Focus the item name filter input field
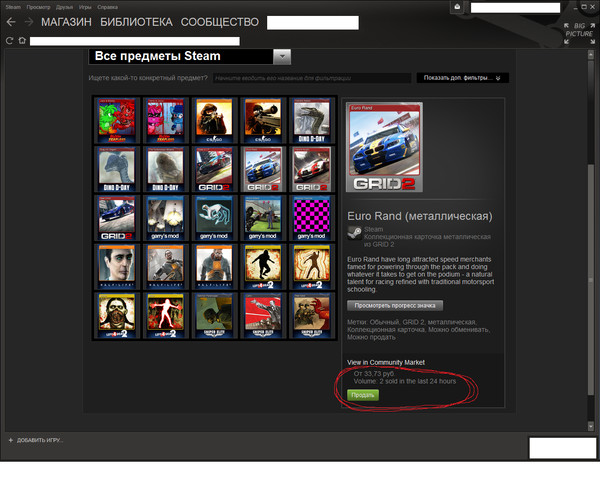Screen dimensions: 600x480 pyautogui.click(x=312, y=78)
